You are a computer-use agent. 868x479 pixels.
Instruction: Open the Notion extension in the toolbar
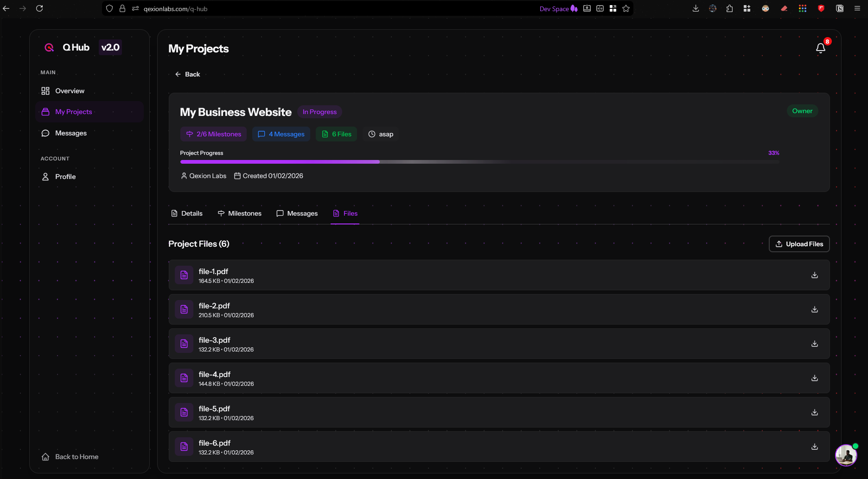(839, 8)
